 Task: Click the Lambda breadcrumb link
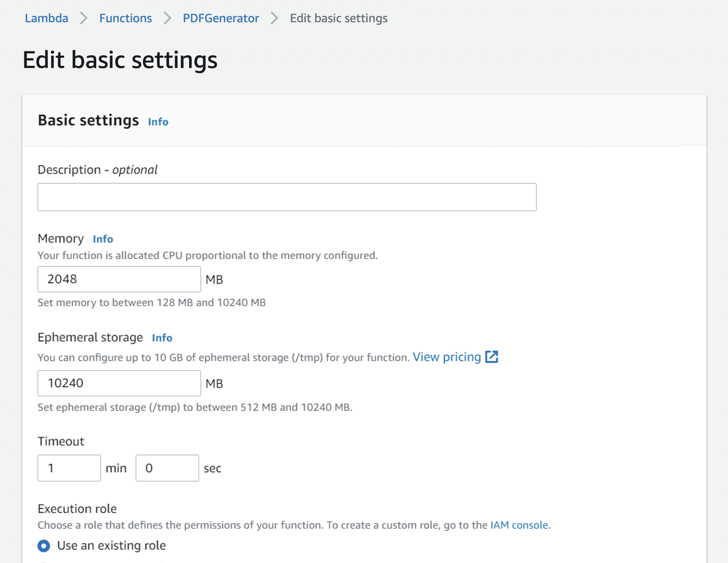[46, 18]
